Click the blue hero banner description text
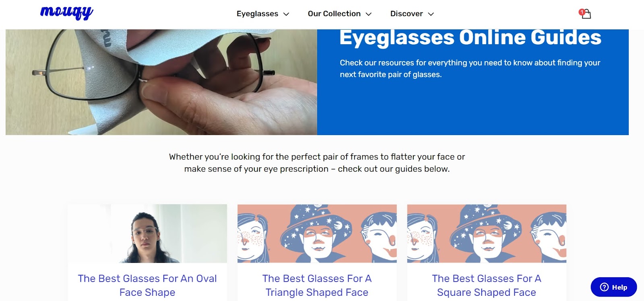Screen dimensions: 644x301 coord(470,68)
